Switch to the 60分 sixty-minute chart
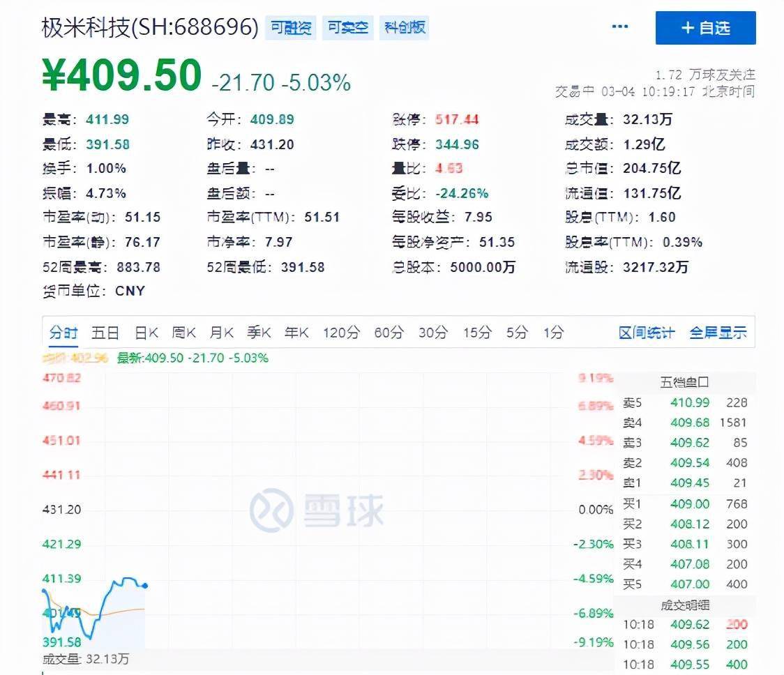Screen dimensions: 784x675 coord(388,333)
